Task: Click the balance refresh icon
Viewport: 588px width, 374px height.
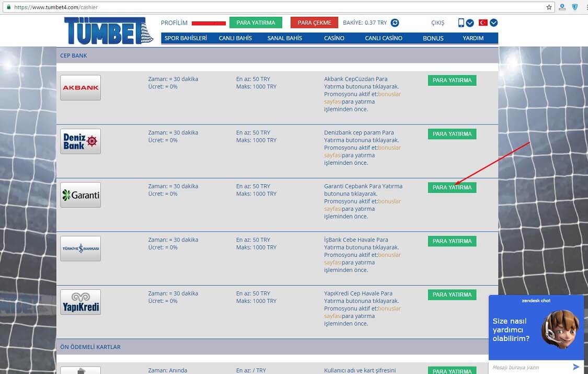Action: [x=395, y=23]
